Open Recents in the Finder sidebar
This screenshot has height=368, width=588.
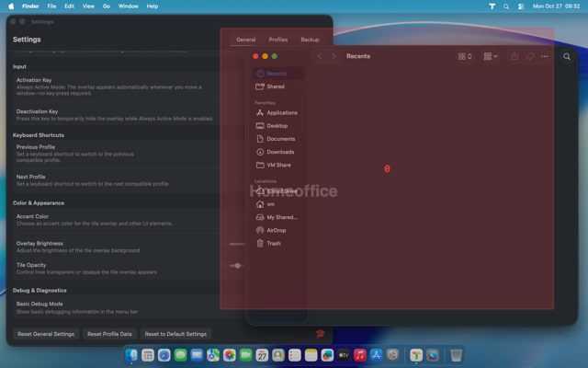click(x=277, y=74)
